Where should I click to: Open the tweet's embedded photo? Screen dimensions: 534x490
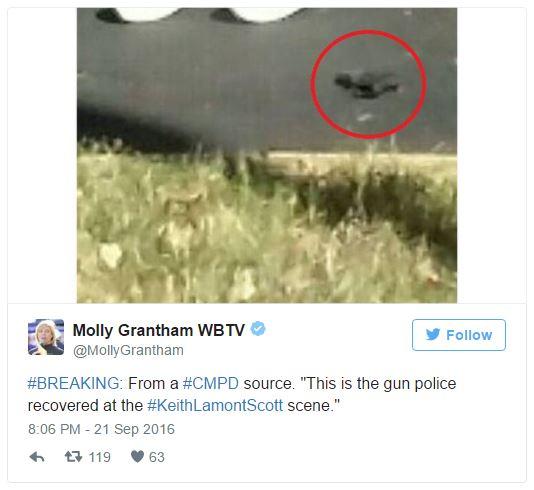pos(267,155)
